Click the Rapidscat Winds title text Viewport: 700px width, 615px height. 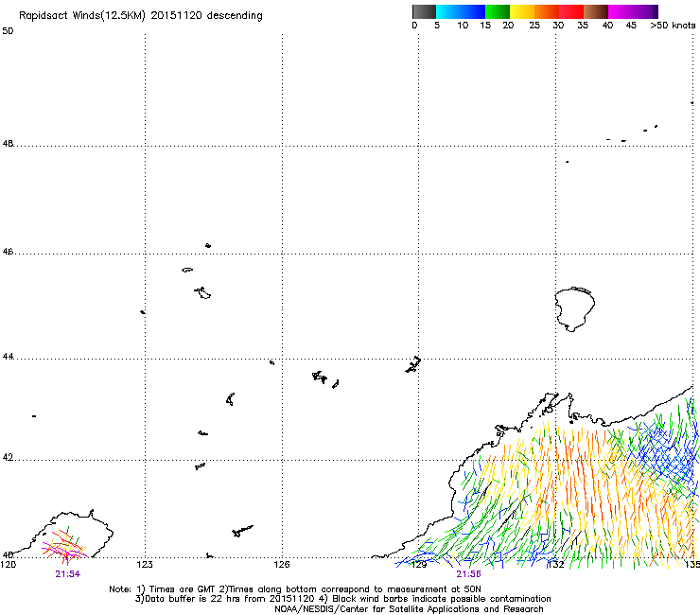click(141, 16)
